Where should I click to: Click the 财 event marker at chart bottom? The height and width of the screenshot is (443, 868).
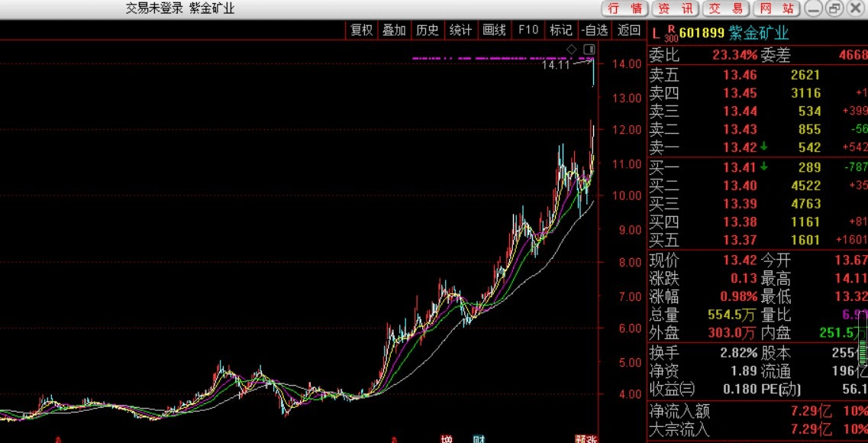(x=479, y=439)
